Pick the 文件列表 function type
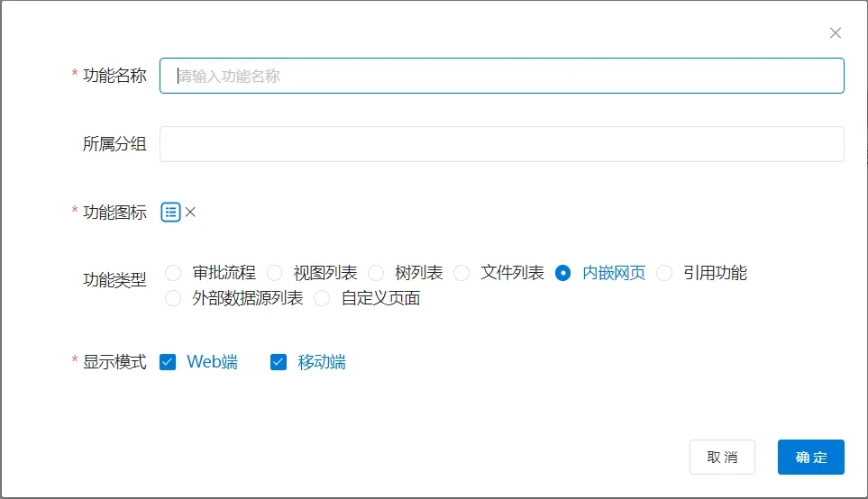Screen dimensions: 868x499 461,273
